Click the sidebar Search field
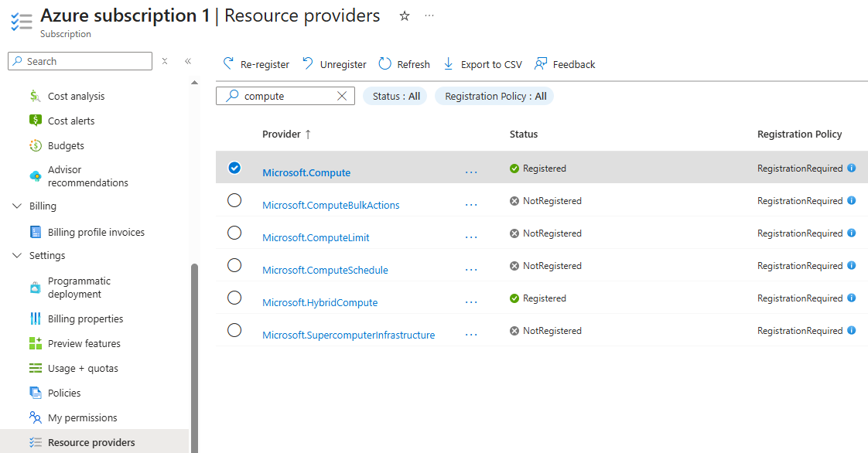Screen dimensions: 868x453 pyautogui.click(x=80, y=61)
